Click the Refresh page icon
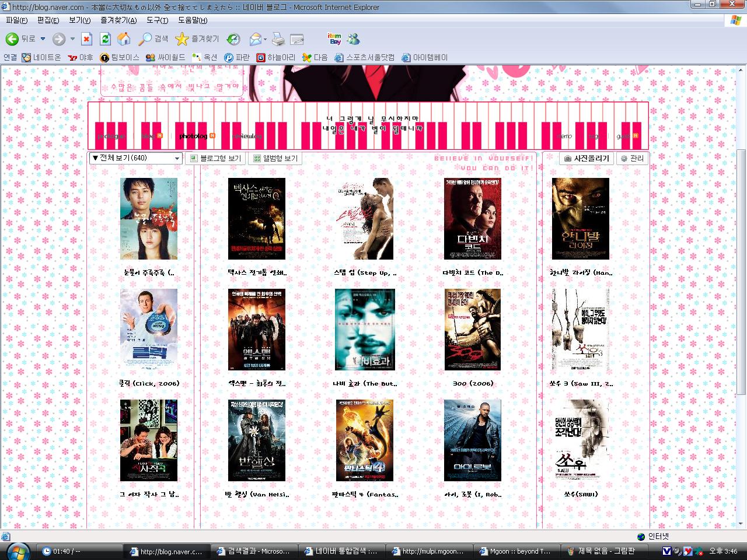The height and width of the screenshot is (560, 747). point(105,39)
